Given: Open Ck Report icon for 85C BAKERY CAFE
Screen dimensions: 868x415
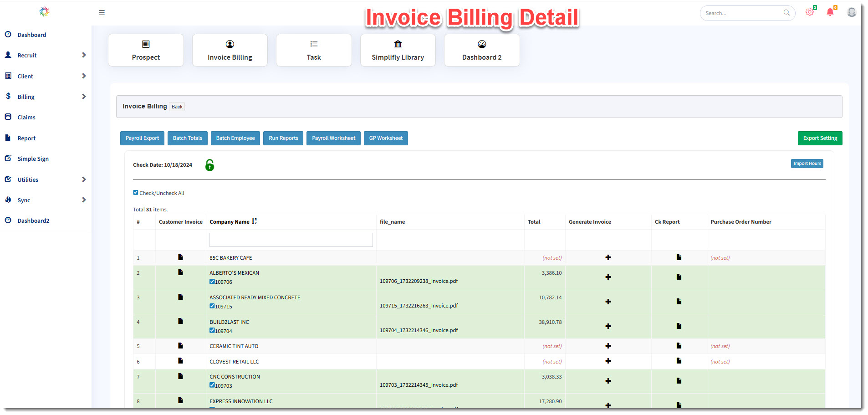Looking at the screenshot, I should click(679, 257).
